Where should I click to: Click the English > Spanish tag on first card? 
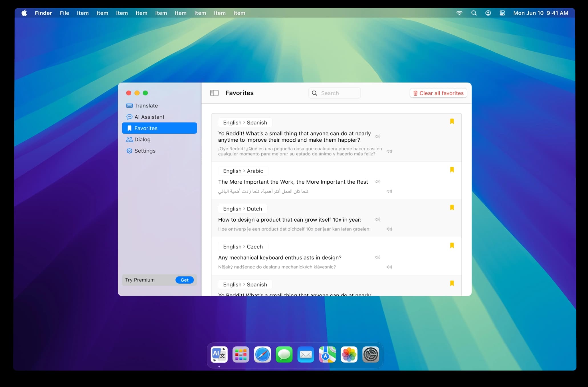pos(245,123)
